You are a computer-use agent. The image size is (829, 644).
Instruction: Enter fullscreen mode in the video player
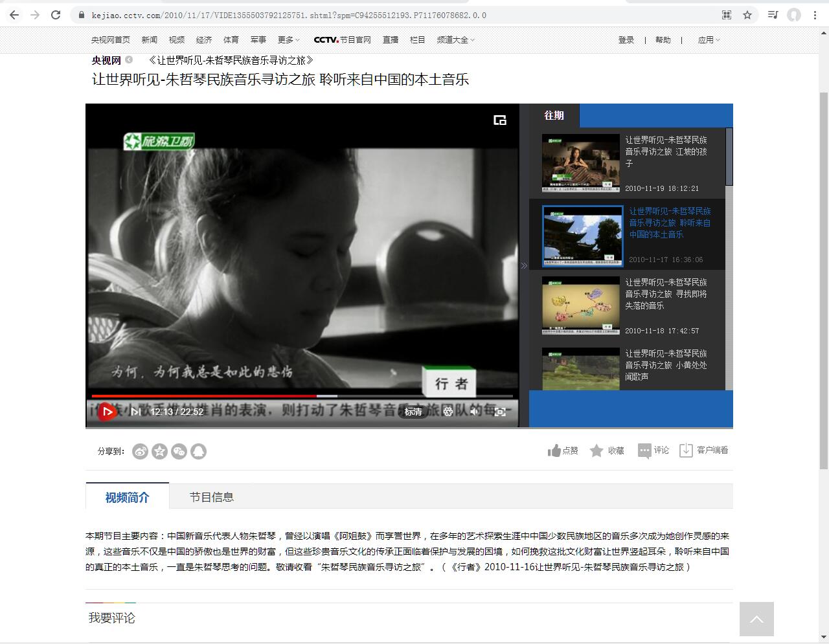(500, 412)
